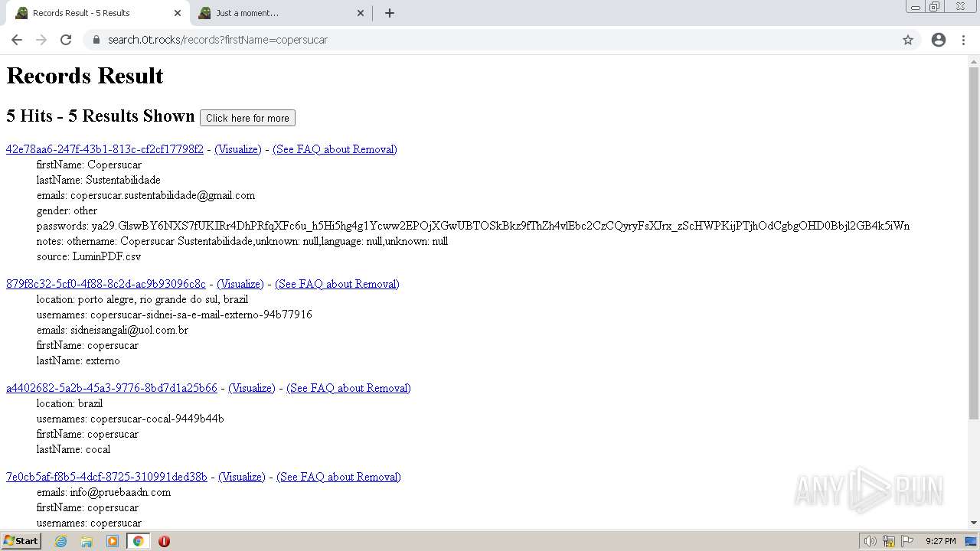
Task: Open the Action Center flag icon
Action: [x=907, y=541]
